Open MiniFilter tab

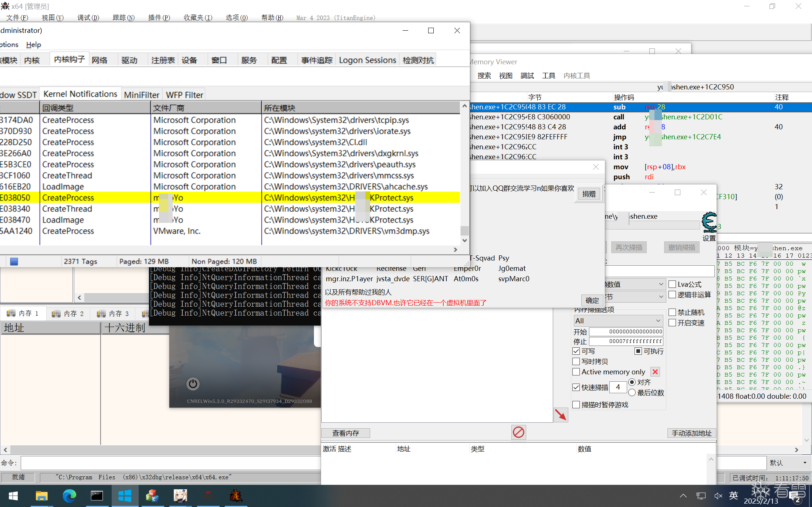pyautogui.click(x=142, y=95)
